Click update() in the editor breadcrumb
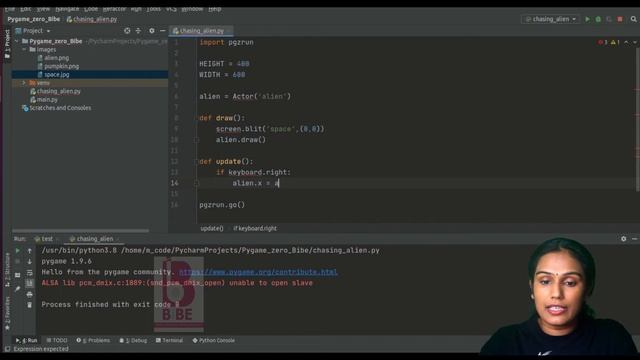The height and width of the screenshot is (360, 640). [x=212, y=229]
